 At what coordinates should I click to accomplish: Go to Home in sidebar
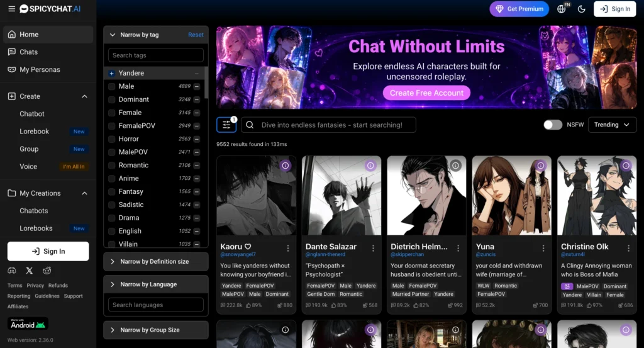click(x=48, y=35)
